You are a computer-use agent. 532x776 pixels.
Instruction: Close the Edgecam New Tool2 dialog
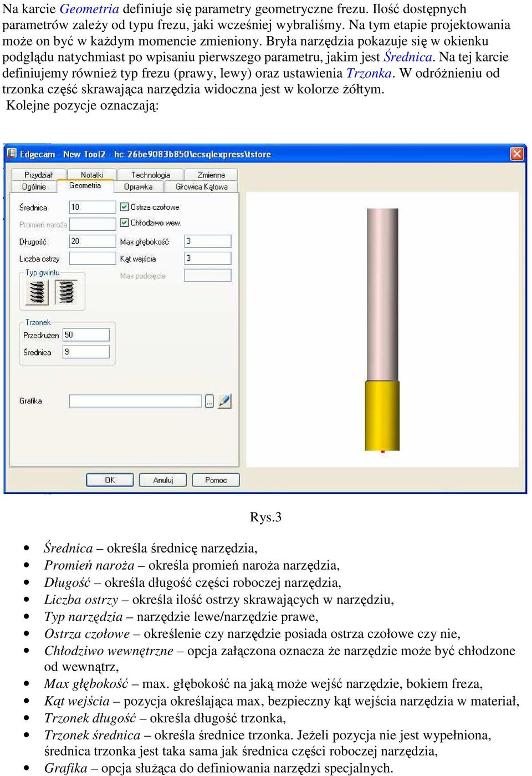pyautogui.click(x=516, y=154)
